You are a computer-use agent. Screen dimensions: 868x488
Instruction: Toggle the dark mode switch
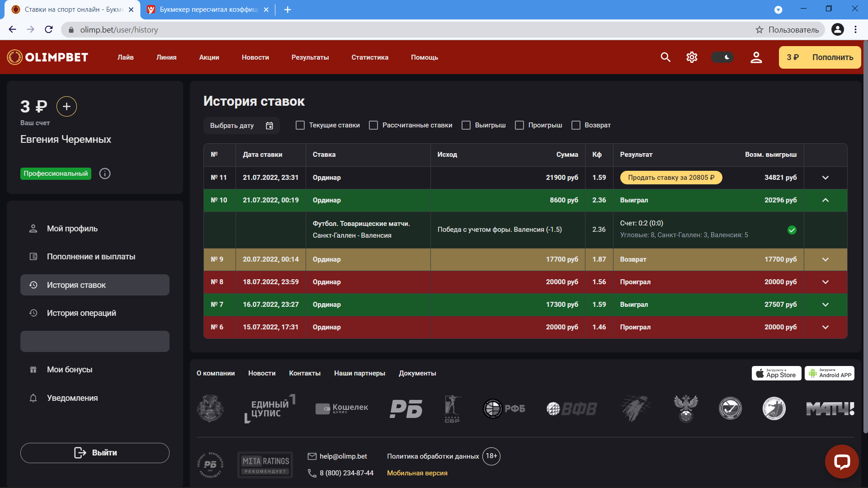[722, 57]
